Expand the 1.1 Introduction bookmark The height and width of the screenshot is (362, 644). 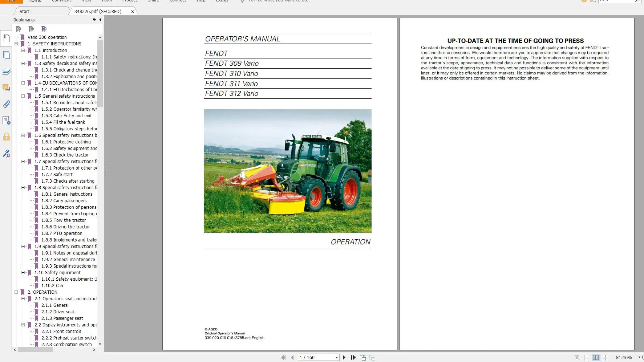[23, 50]
